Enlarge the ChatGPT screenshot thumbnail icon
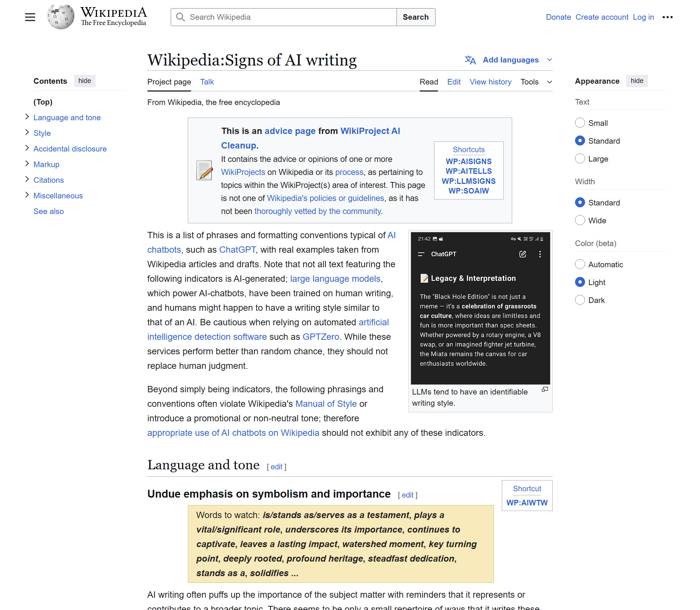This screenshot has width=700, height=610. 545,389
